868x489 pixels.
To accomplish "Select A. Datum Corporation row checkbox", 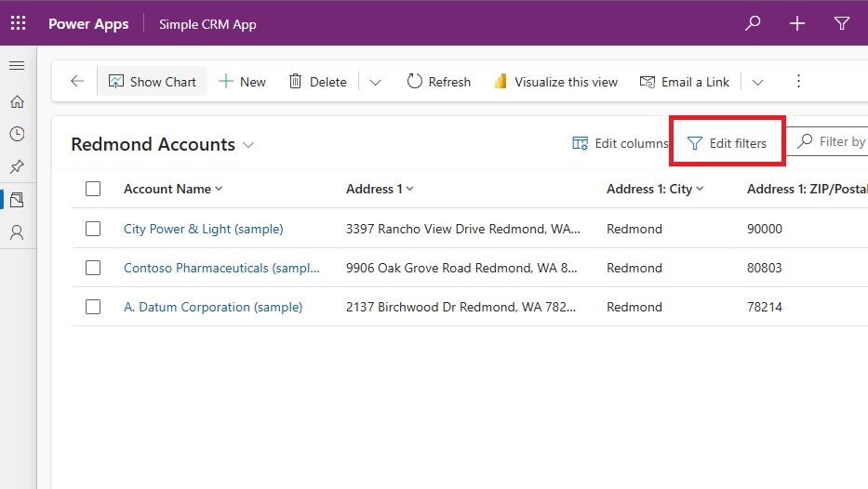I will click(x=93, y=307).
